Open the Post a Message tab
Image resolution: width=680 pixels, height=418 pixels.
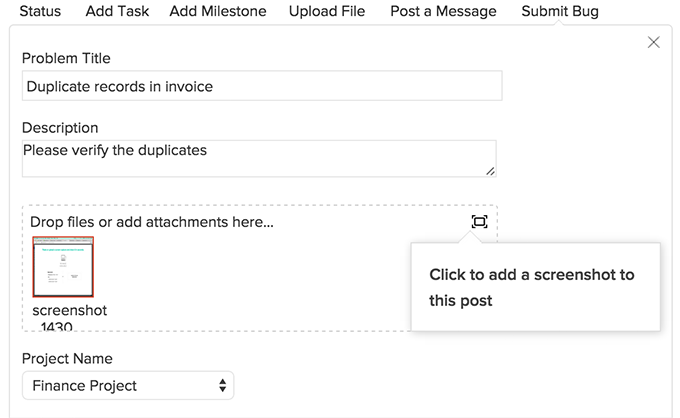click(443, 12)
